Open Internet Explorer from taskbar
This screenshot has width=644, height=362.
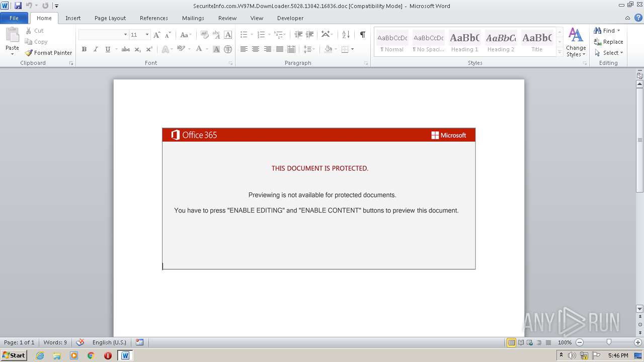coord(40,355)
